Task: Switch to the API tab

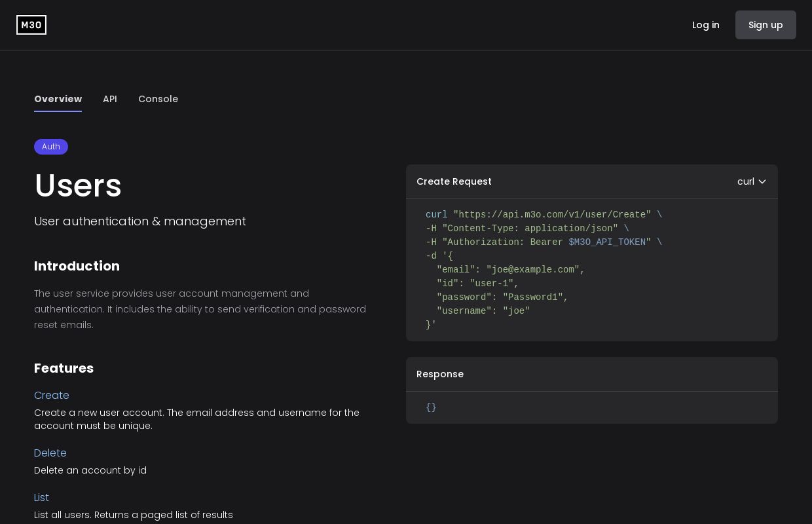Action: tap(110, 99)
